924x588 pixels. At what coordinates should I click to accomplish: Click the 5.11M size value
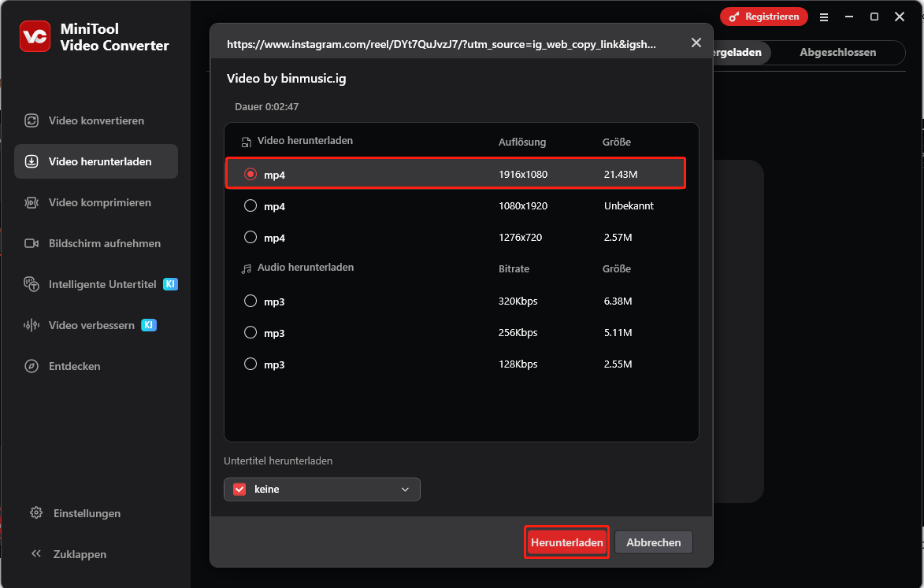(618, 332)
